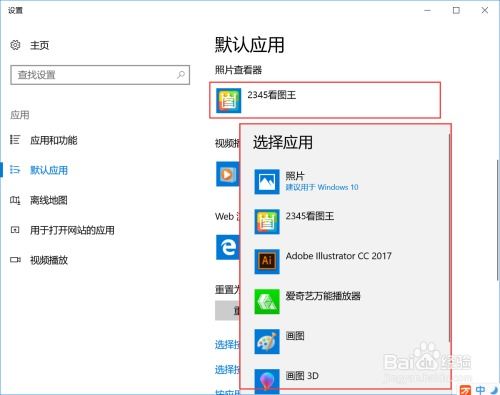This screenshot has width=500, height=395.
Task: Click the 应用和功能 list icon
Action: click(15, 140)
